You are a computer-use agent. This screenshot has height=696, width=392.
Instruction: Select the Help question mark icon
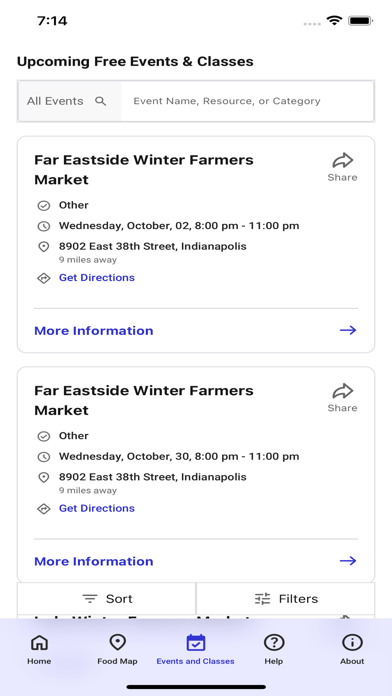(x=274, y=642)
